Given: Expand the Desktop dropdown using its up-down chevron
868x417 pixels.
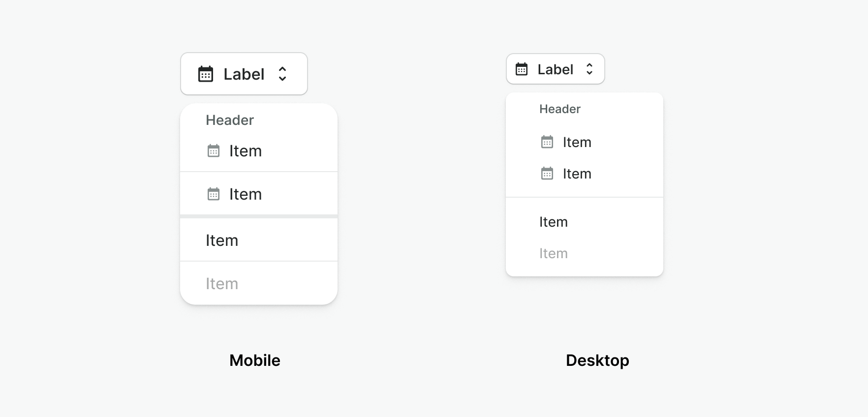Looking at the screenshot, I should tap(589, 69).
